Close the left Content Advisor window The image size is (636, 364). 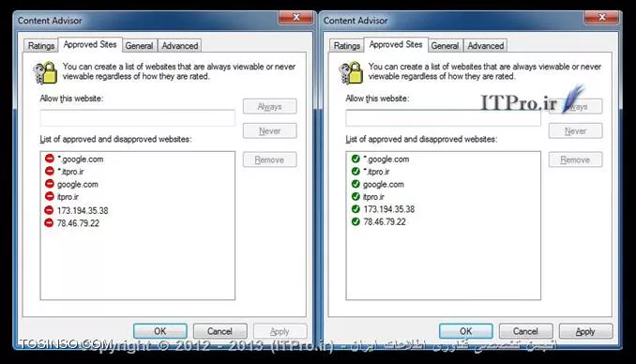[296, 17]
